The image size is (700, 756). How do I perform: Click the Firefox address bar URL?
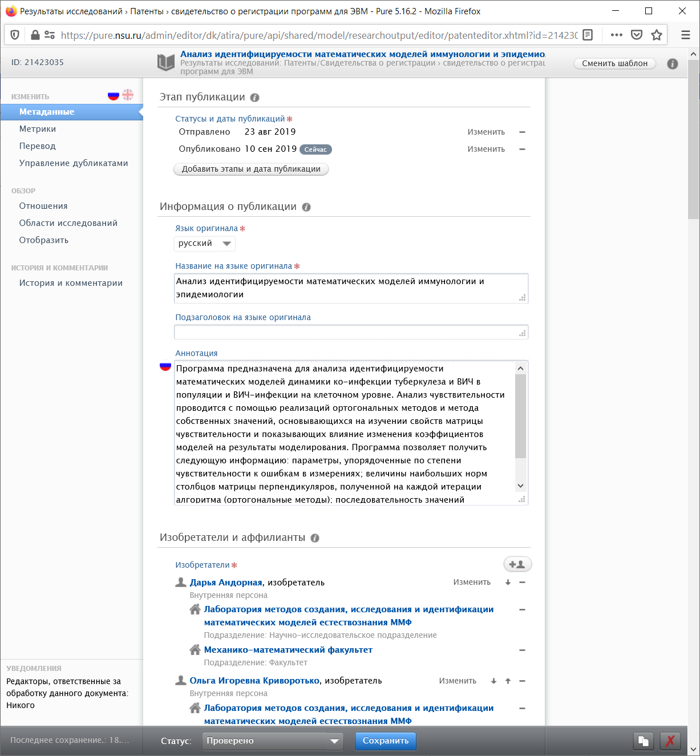(319, 35)
